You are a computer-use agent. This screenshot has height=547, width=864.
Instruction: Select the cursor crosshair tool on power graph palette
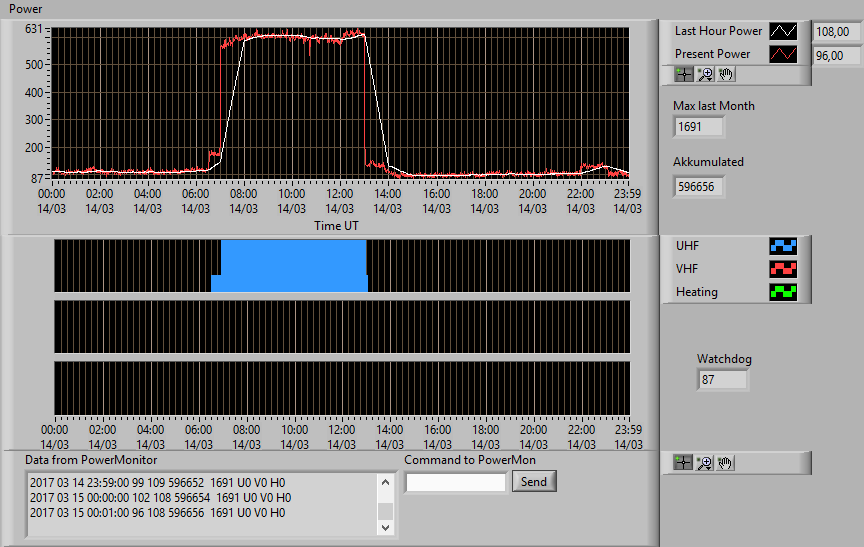(x=684, y=74)
